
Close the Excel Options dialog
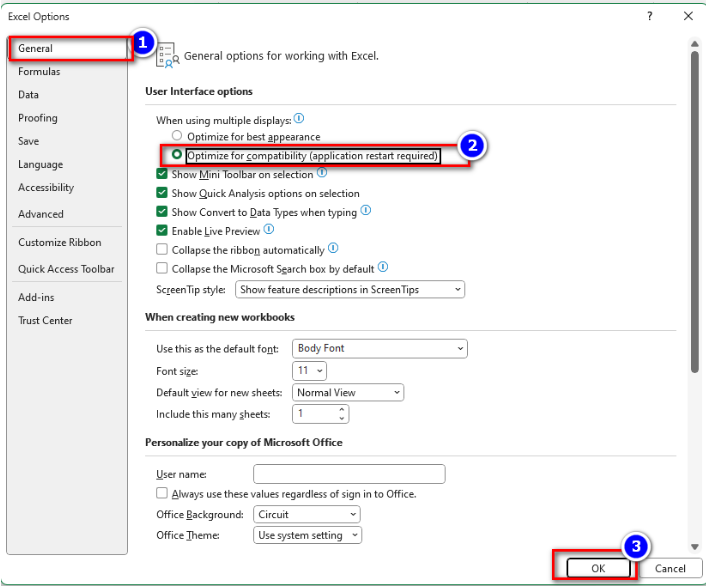[688, 16]
